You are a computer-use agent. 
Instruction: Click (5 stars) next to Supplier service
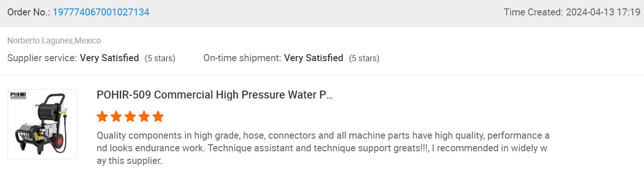click(x=160, y=59)
